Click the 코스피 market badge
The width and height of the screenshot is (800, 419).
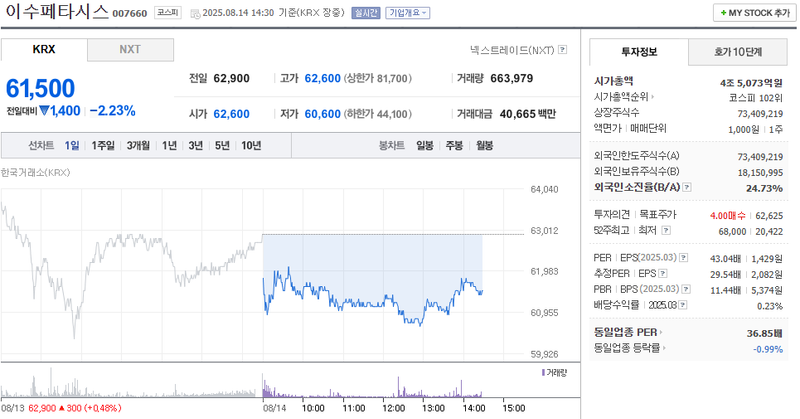(x=168, y=13)
